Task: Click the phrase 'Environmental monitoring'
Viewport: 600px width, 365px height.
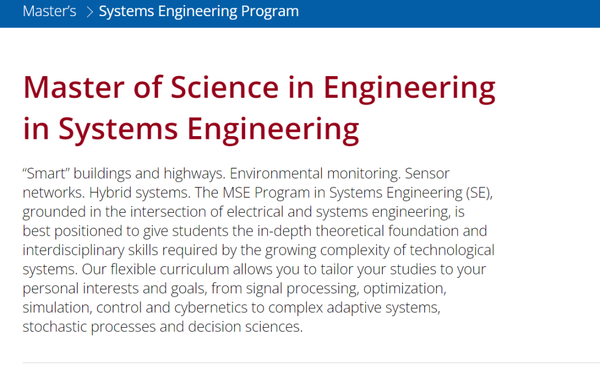Action: tap(314, 174)
